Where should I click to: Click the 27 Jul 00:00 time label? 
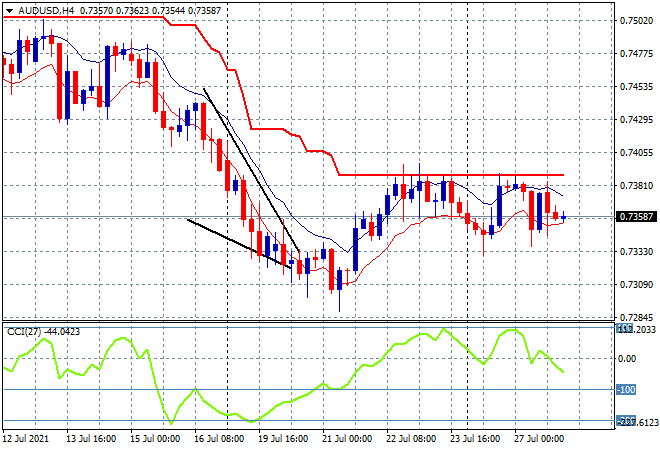click(x=539, y=439)
